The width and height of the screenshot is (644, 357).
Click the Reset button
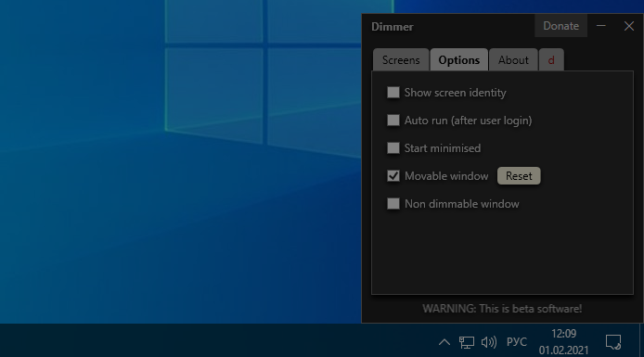(x=519, y=176)
